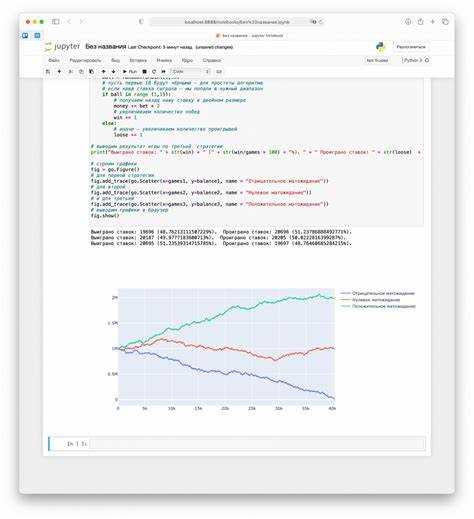
Task: Restart and run all fast-forward icon
Action: tap(163, 72)
